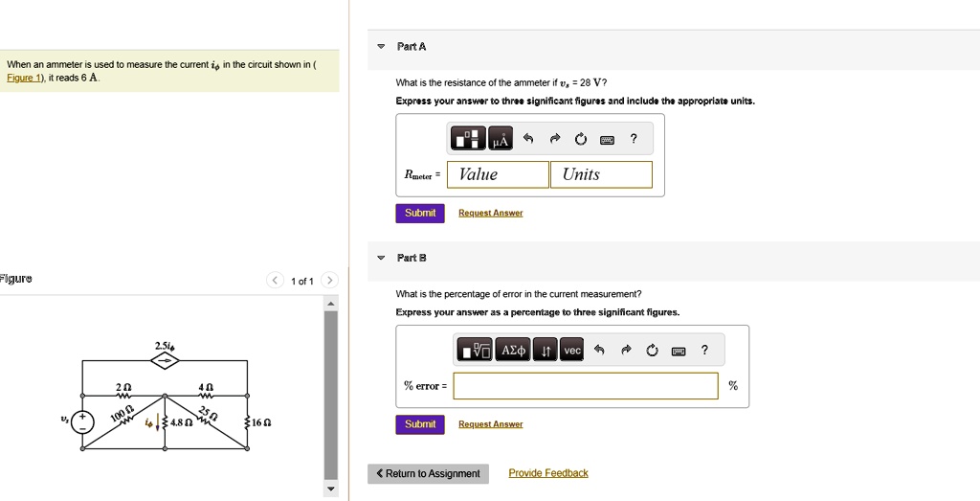Click the redo arrow in Part B toolbar
Screen dimensions: 980x501
point(626,351)
